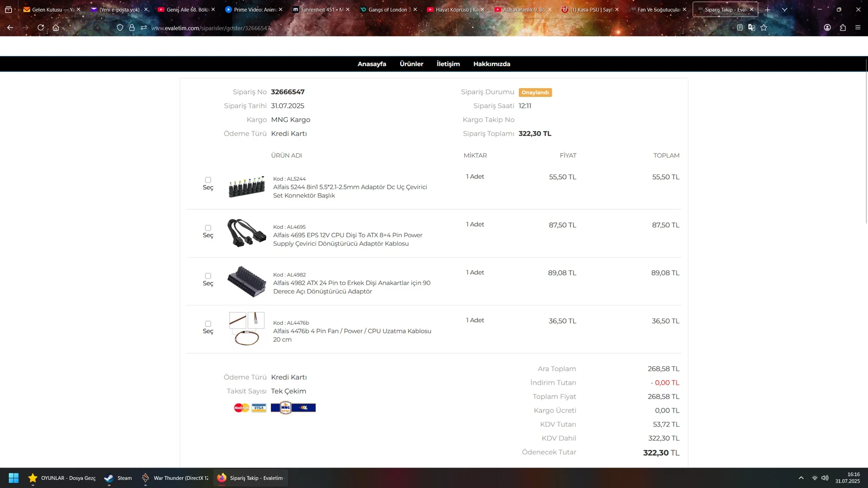Image resolution: width=868 pixels, height=488 pixels.
Task: Open the Firefox hamburger application menu
Action: click(858, 28)
